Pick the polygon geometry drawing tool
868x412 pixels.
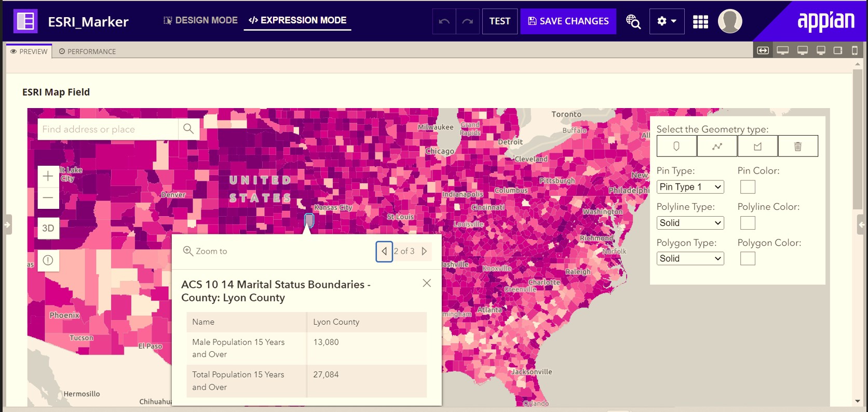[x=757, y=146]
